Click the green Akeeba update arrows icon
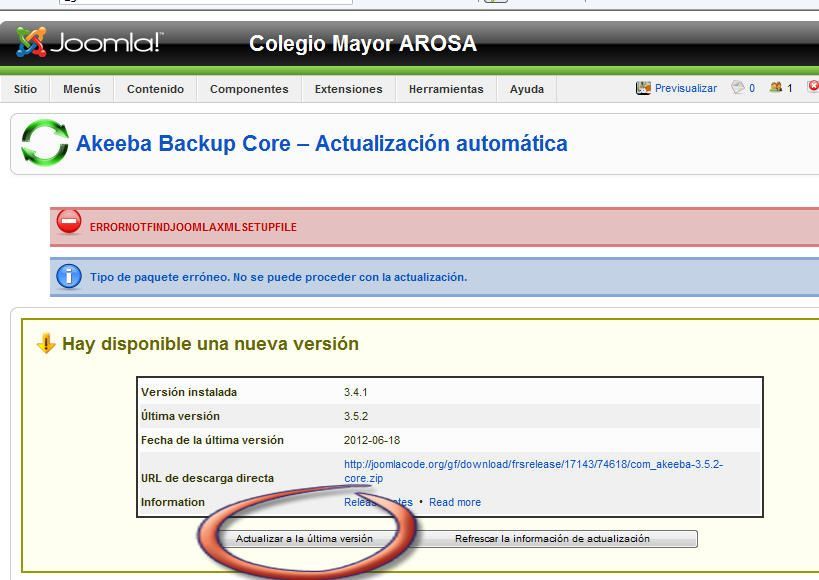 click(44, 143)
